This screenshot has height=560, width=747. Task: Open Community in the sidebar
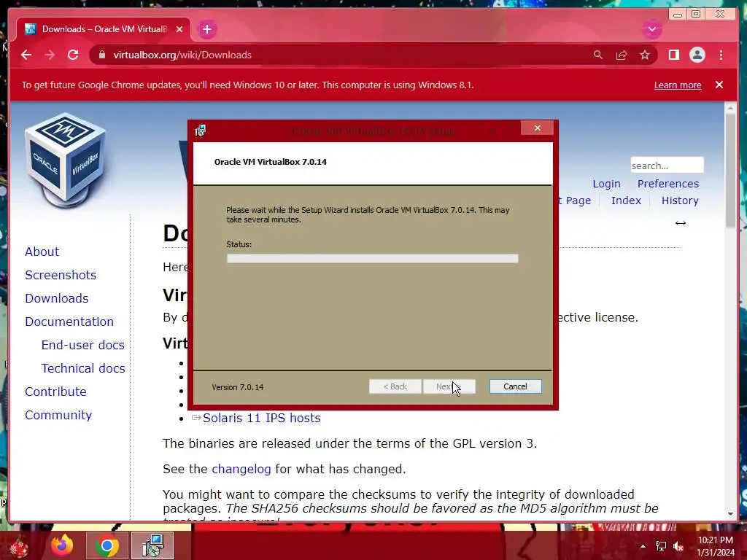[58, 415]
